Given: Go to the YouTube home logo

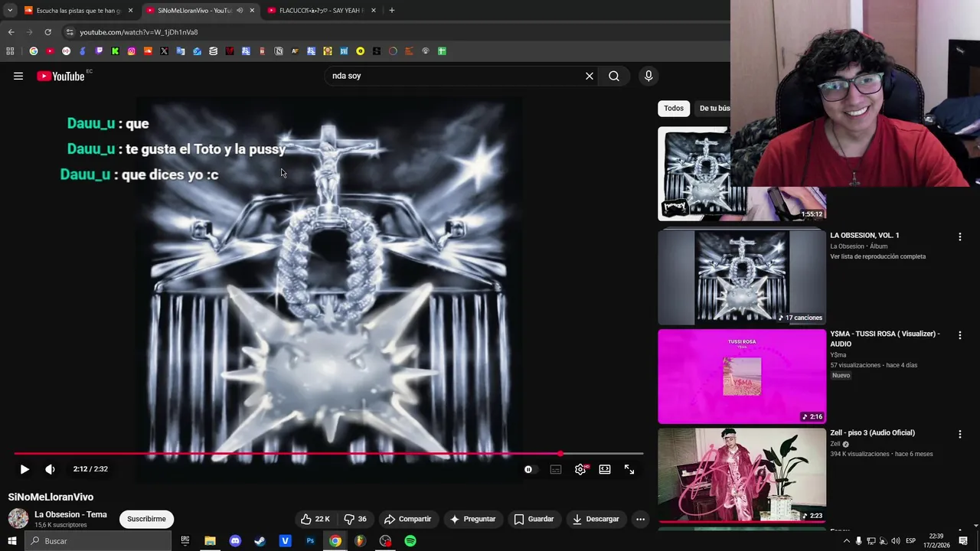Looking at the screenshot, I should pyautogui.click(x=60, y=76).
